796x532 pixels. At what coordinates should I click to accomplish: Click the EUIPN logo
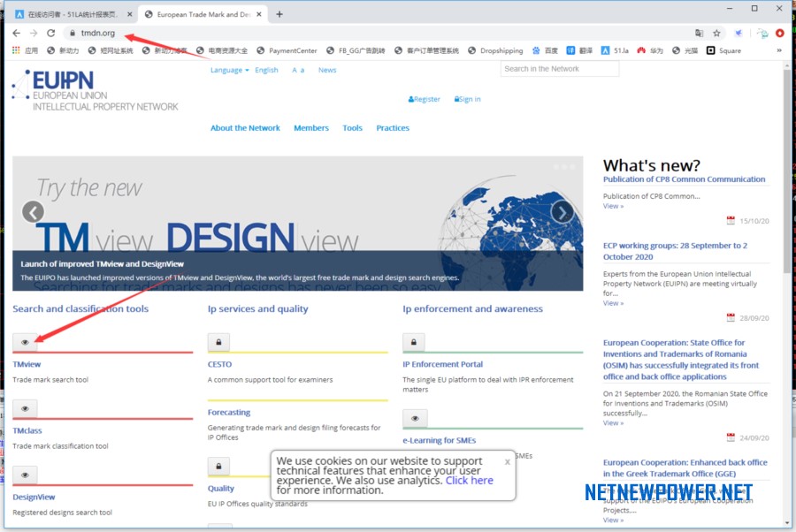95,90
